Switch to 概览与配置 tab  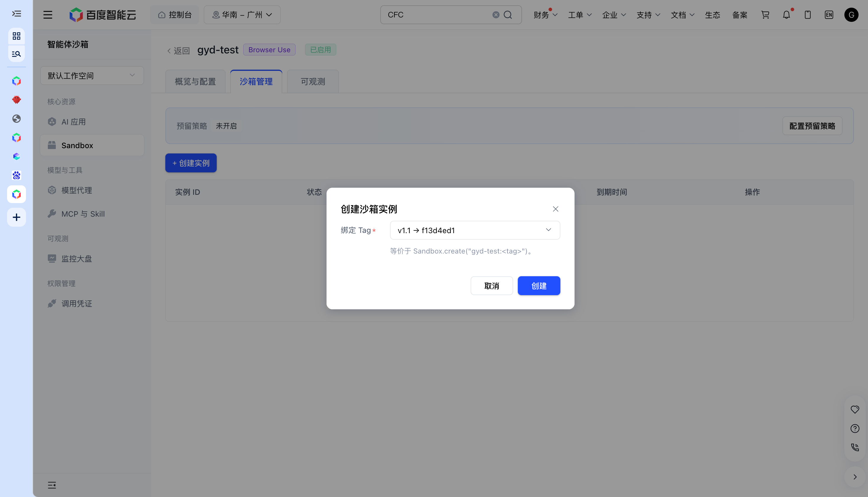tap(195, 81)
